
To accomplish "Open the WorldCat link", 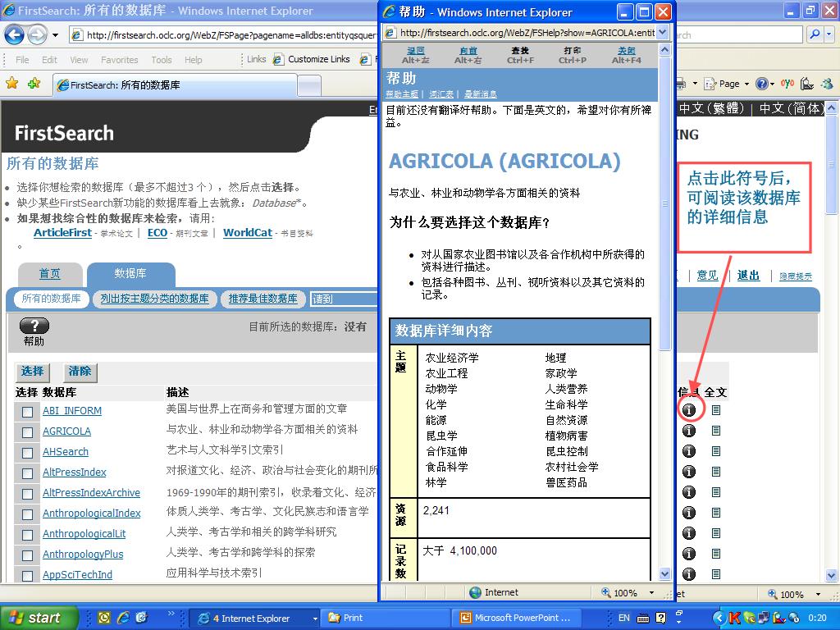I will point(248,232).
